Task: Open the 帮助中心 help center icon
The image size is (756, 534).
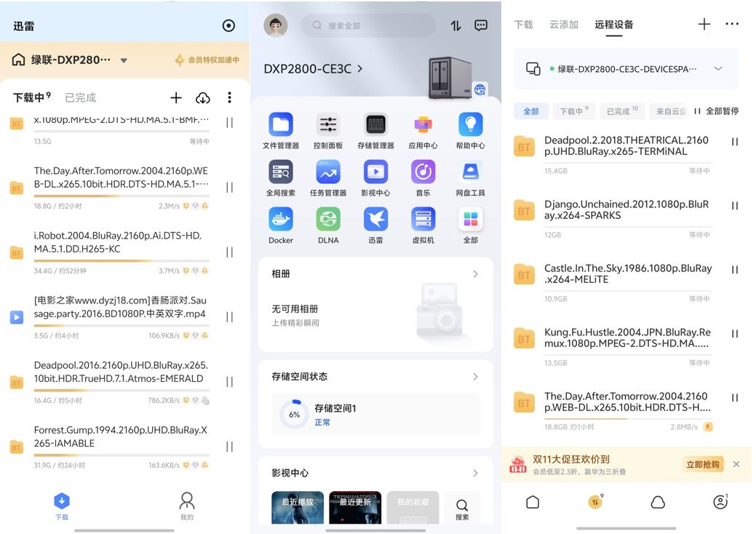Action: click(471, 125)
